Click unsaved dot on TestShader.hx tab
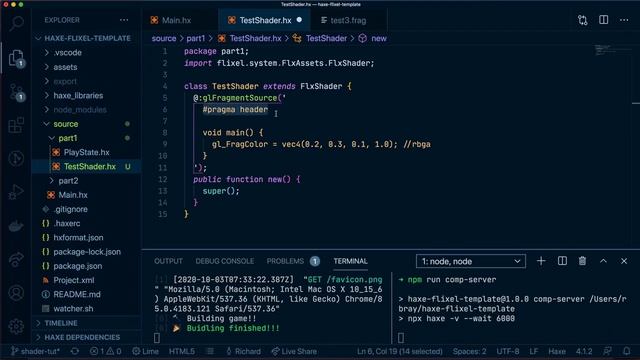The height and width of the screenshot is (360, 640). (299, 20)
